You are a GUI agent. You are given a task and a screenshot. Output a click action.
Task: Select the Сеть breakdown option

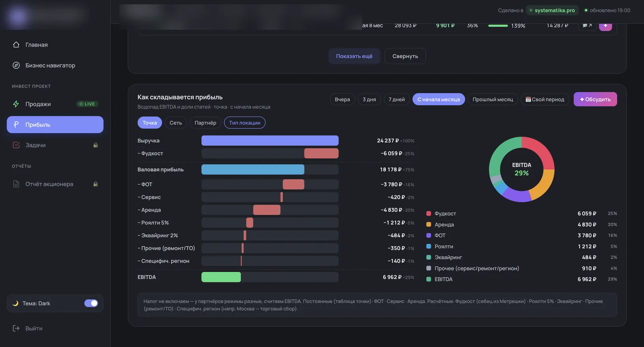[x=175, y=123]
